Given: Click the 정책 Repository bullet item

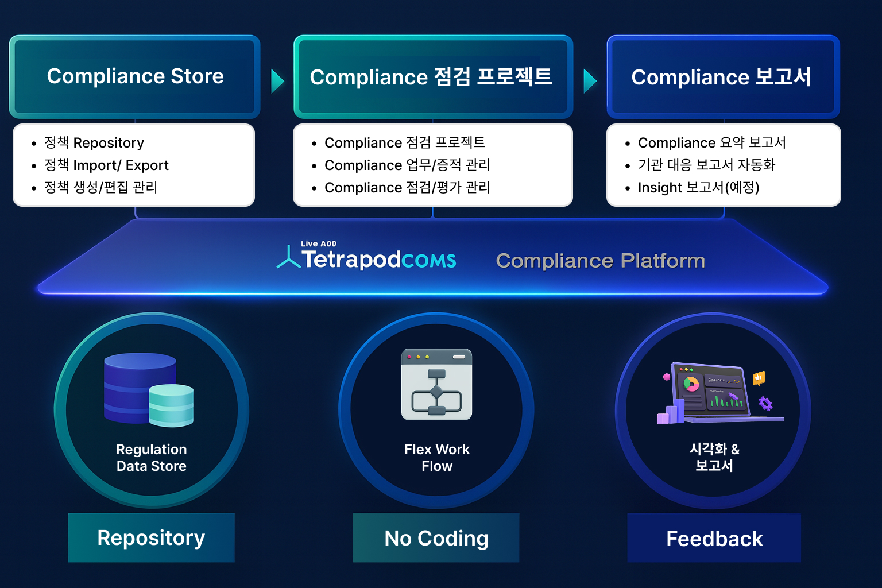Looking at the screenshot, I should 88,142.
